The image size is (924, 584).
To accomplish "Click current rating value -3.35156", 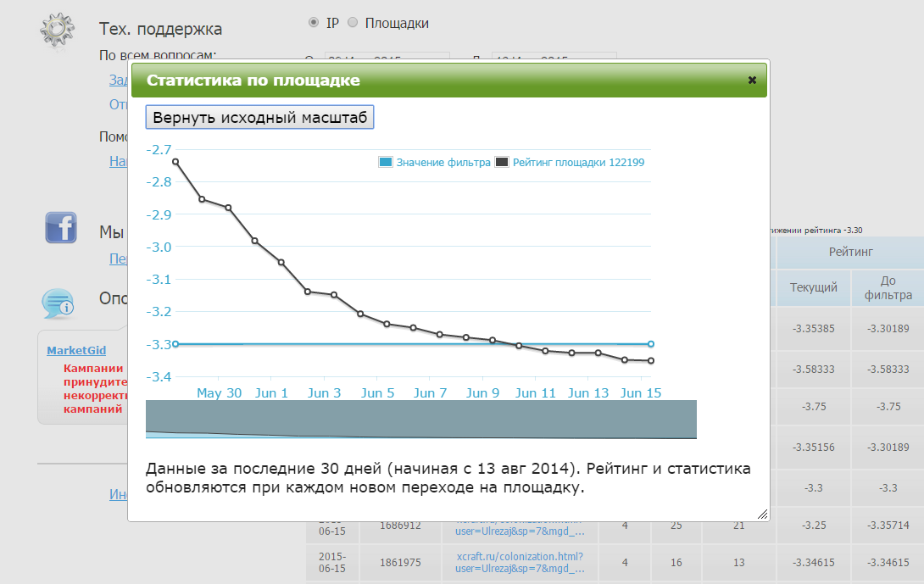I will click(813, 448).
